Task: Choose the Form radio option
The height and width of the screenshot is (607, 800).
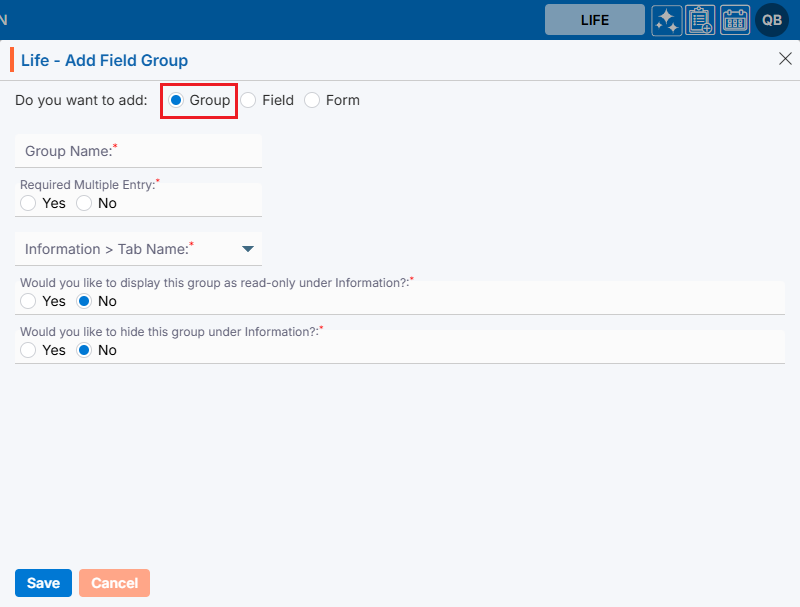Action: coord(313,100)
